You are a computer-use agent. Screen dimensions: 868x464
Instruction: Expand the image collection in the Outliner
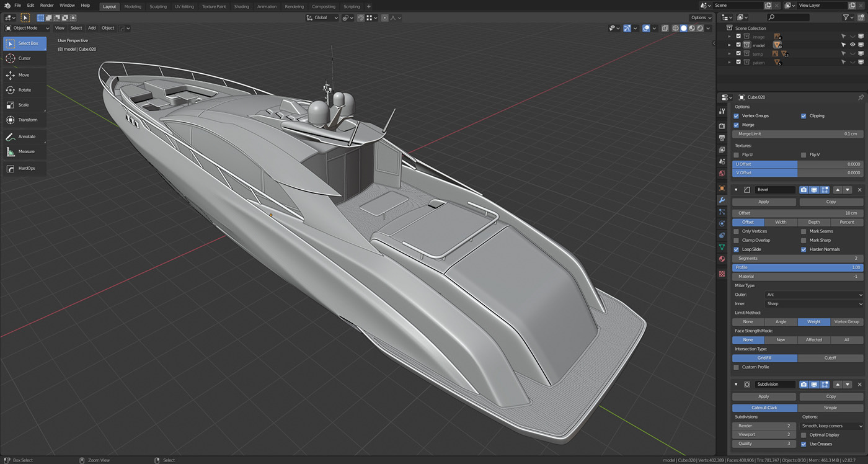(x=729, y=36)
